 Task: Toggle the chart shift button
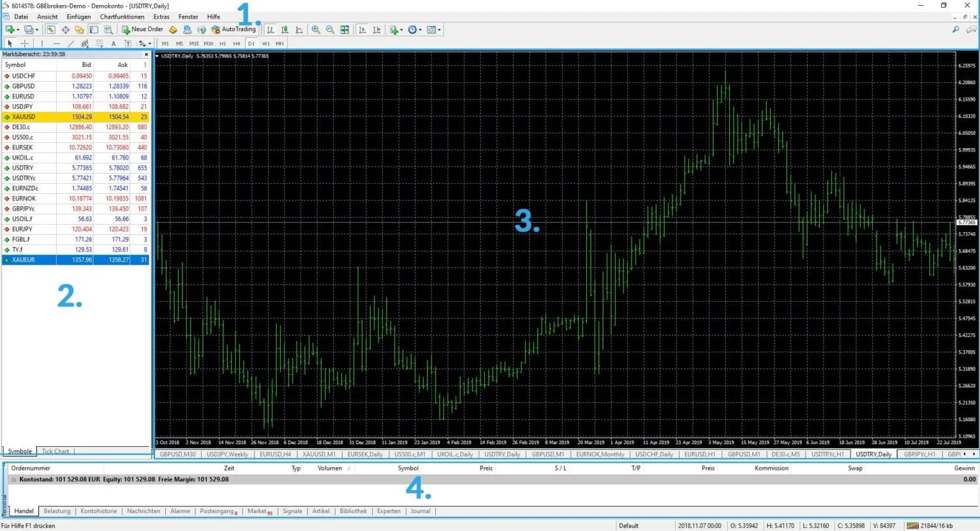[x=377, y=29]
